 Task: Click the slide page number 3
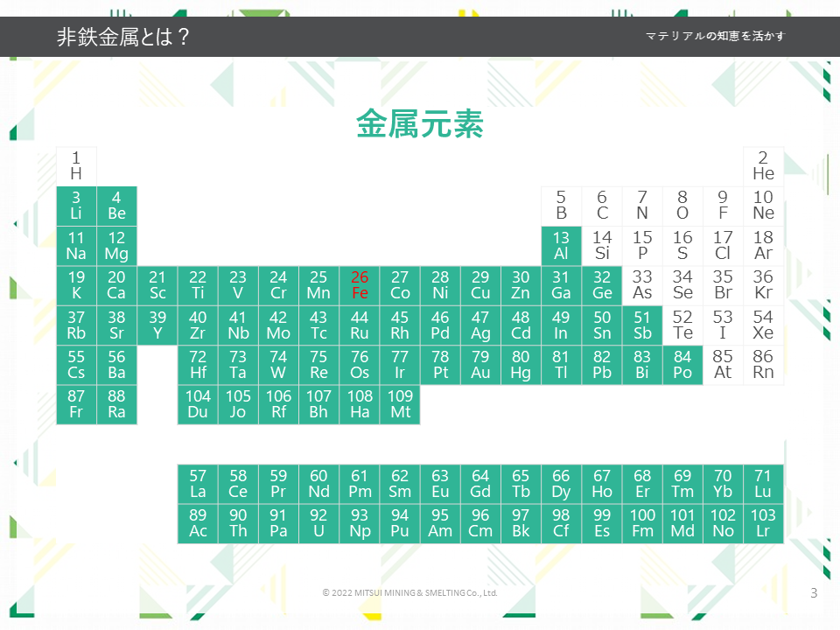point(814,593)
